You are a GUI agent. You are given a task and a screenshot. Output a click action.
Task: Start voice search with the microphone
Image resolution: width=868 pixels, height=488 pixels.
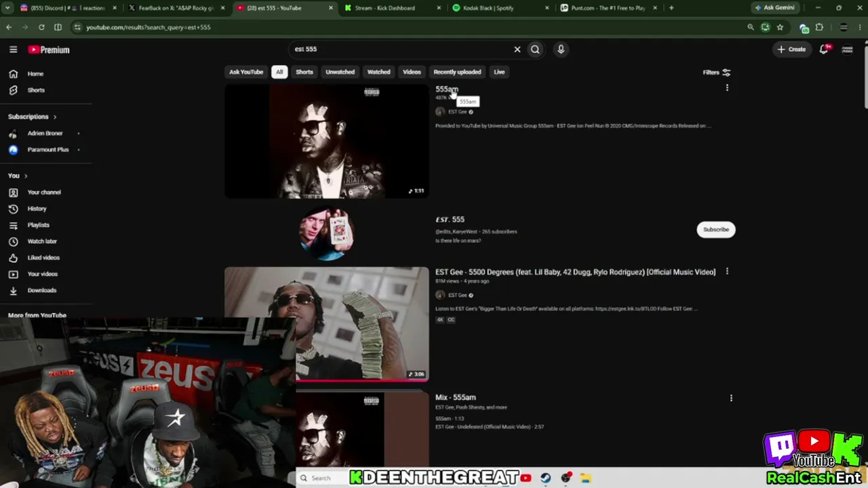(x=561, y=49)
